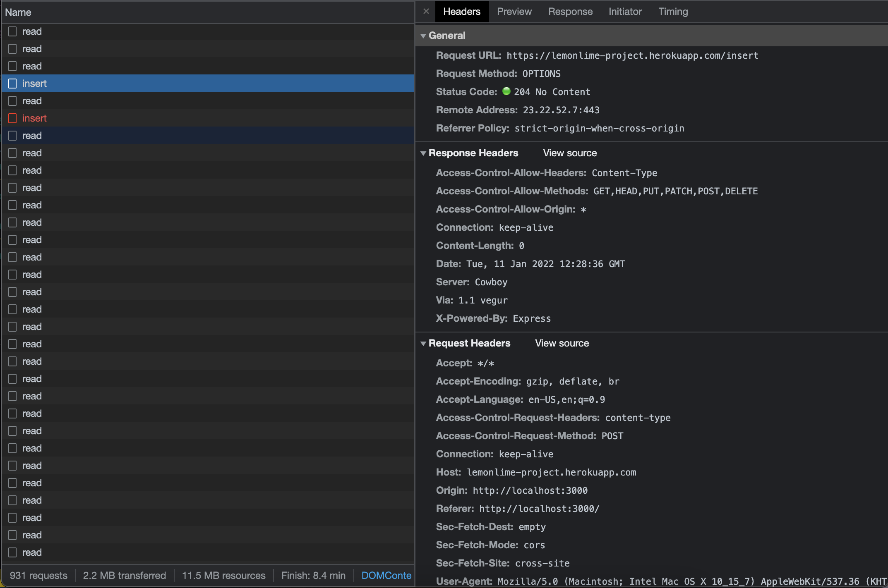Click the green status code indicator dot
The width and height of the screenshot is (888, 588).
click(x=506, y=91)
